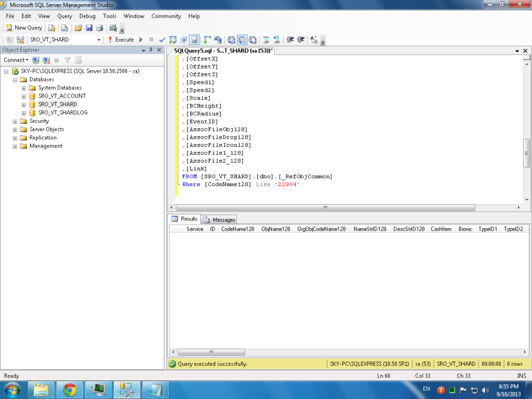
Task: Click the Decrease Indent icon
Action: (x=290, y=39)
